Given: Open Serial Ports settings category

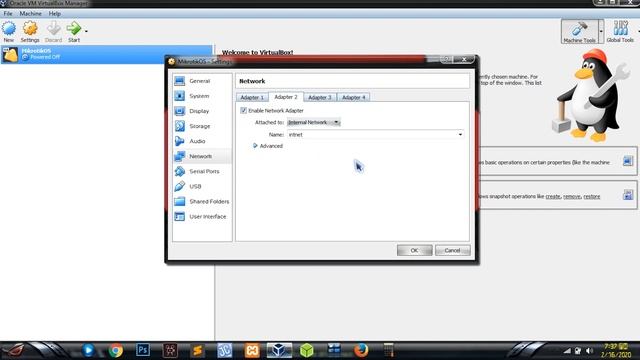Looking at the screenshot, I should point(202,171).
